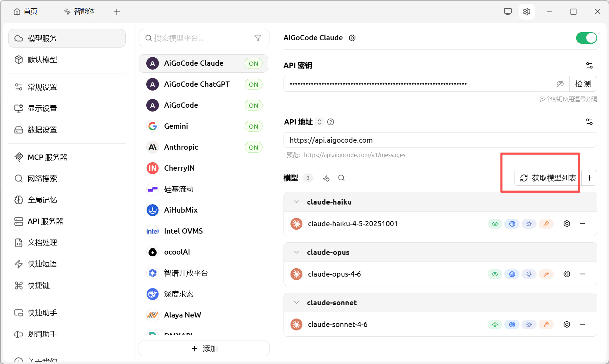Collapse the claude-sonnet model group
This screenshot has width=609, height=364.
296,303
